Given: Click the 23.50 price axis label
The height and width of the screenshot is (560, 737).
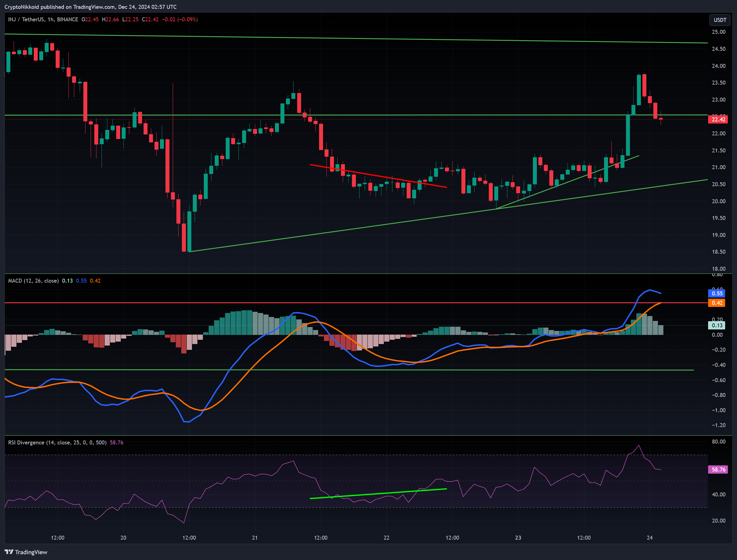Looking at the screenshot, I should click(719, 83).
